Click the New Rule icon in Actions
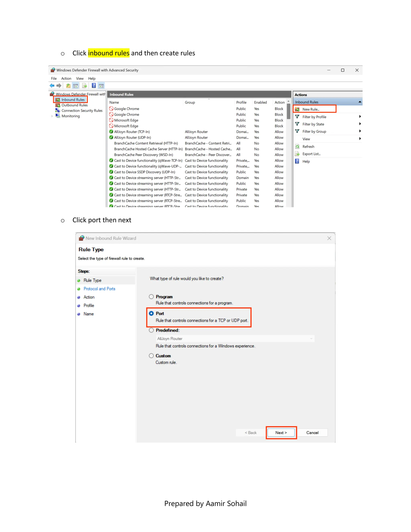Screen dimensions: 411x532 coord(297,109)
